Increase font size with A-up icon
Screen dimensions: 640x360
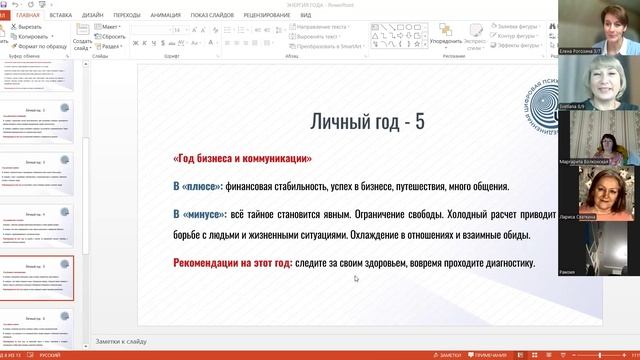194,30
